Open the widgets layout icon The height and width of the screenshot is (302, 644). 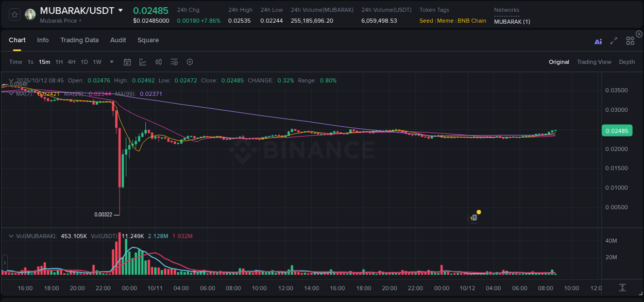[x=630, y=41]
